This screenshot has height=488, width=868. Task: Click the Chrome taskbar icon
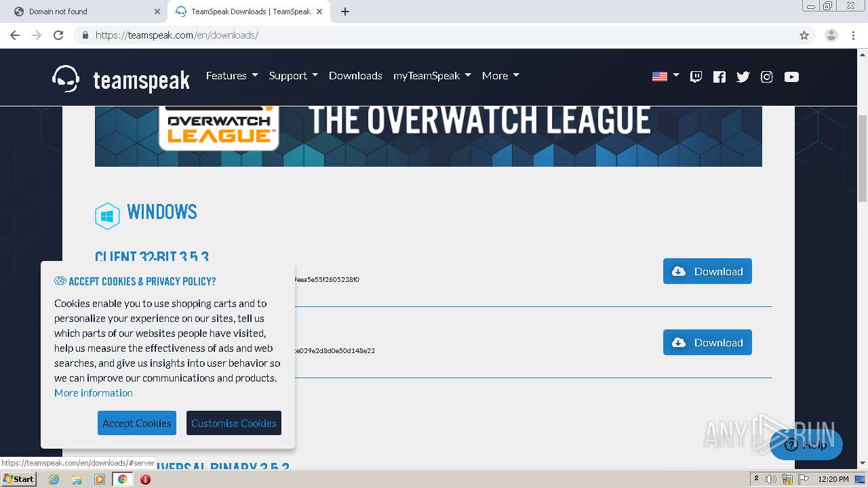click(x=122, y=479)
